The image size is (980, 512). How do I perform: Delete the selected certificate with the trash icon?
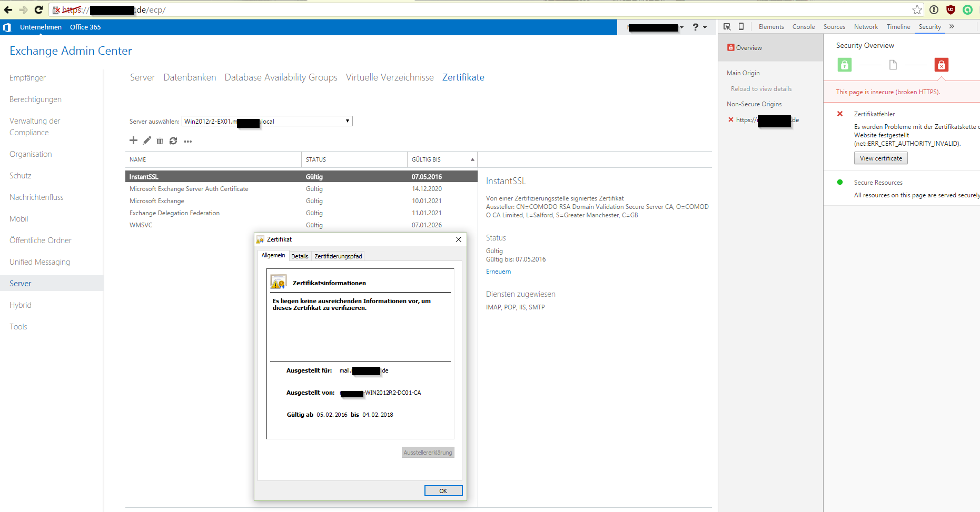point(160,140)
